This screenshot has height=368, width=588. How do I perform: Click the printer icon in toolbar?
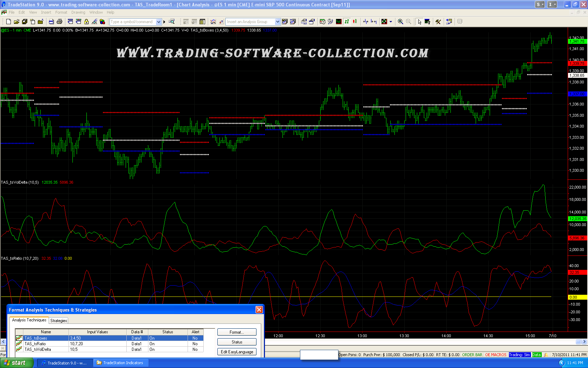59,22
